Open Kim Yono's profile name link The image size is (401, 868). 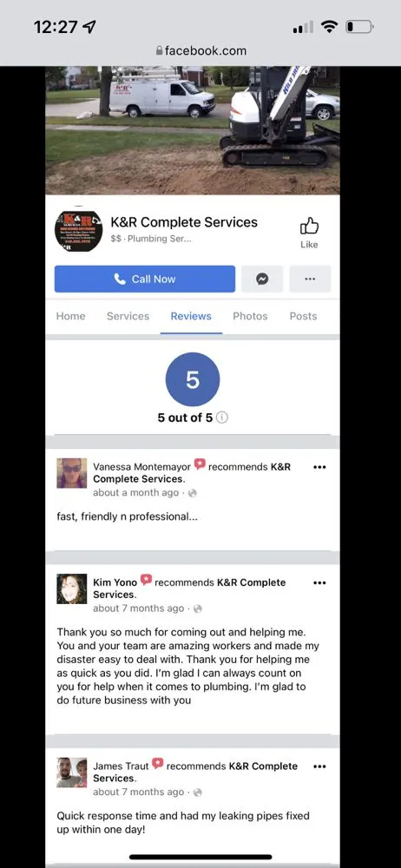pyautogui.click(x=115, y=582)
